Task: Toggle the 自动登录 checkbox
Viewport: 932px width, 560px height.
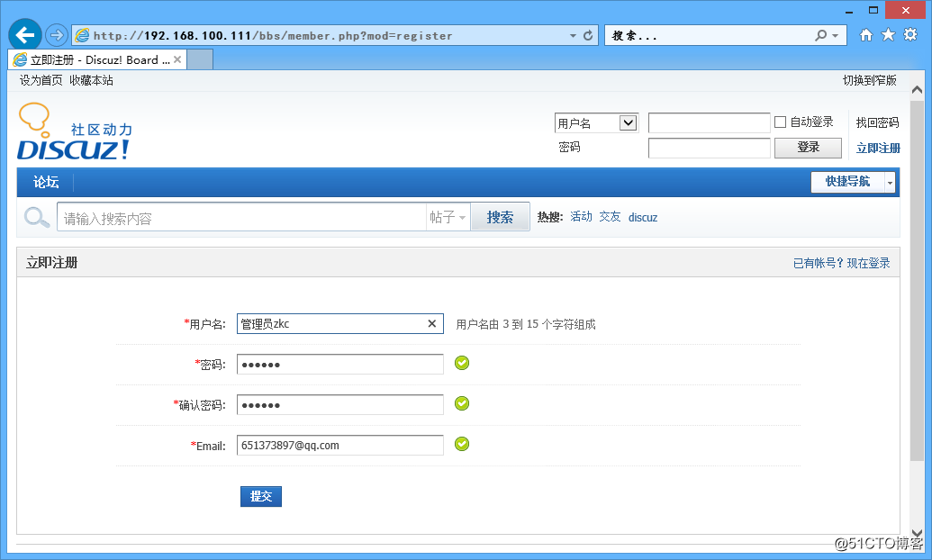Action: click(x=781, y=122)
